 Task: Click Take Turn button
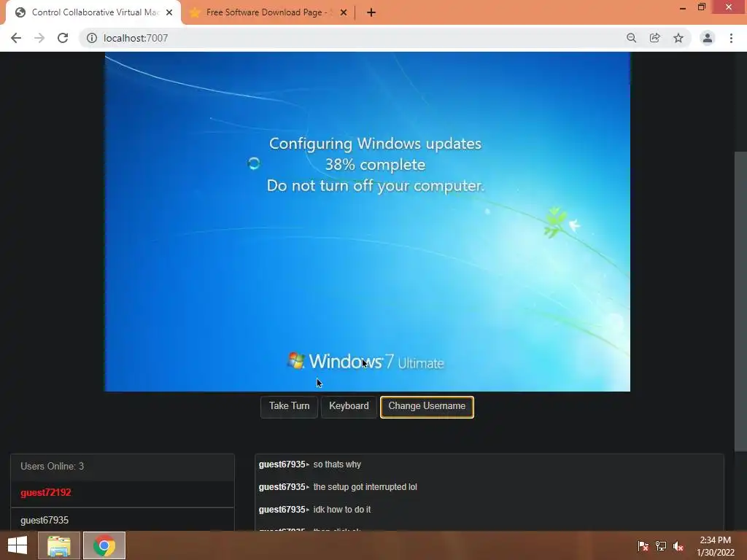pyautogui.click(x=289, y=407)
